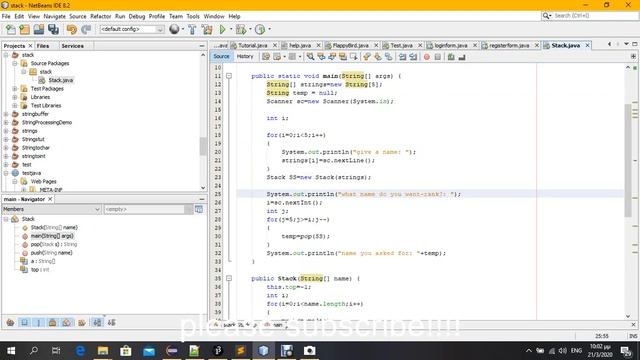
Task: Open the Run Project dropdown arrow
Action: [x=231, y=29]
